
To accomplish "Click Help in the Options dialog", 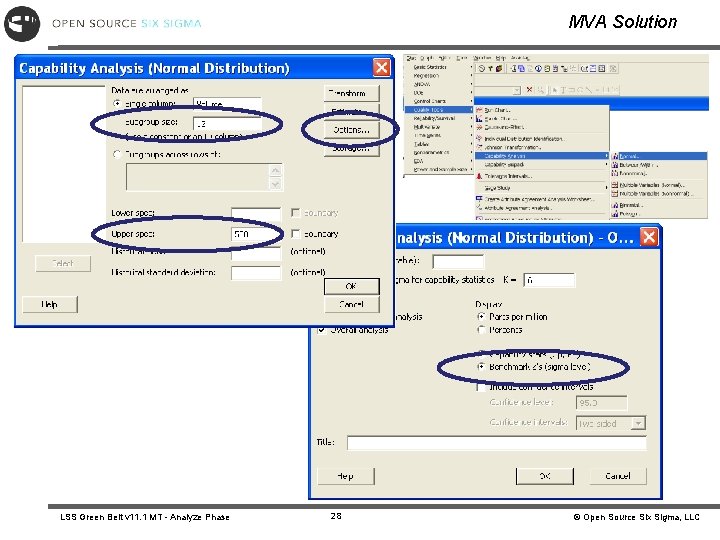I will tap(346, 476).
